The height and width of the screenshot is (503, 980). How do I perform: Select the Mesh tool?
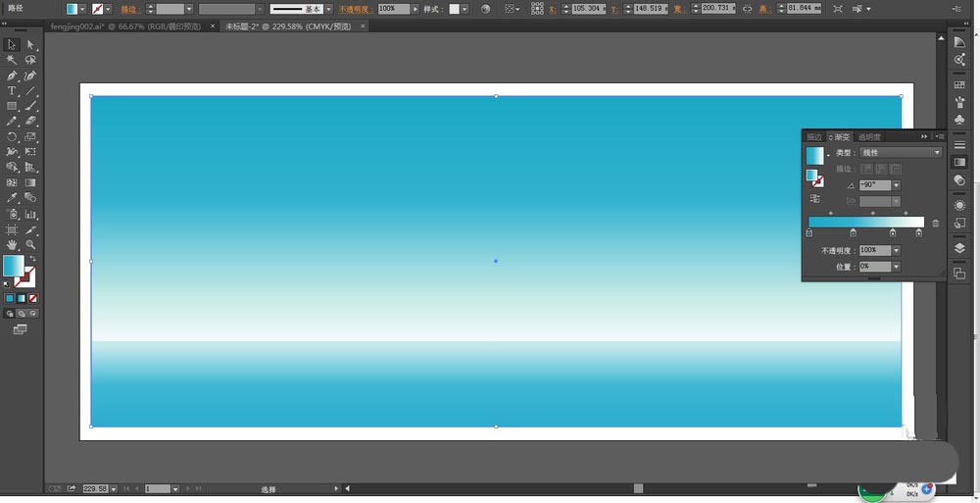11,182
